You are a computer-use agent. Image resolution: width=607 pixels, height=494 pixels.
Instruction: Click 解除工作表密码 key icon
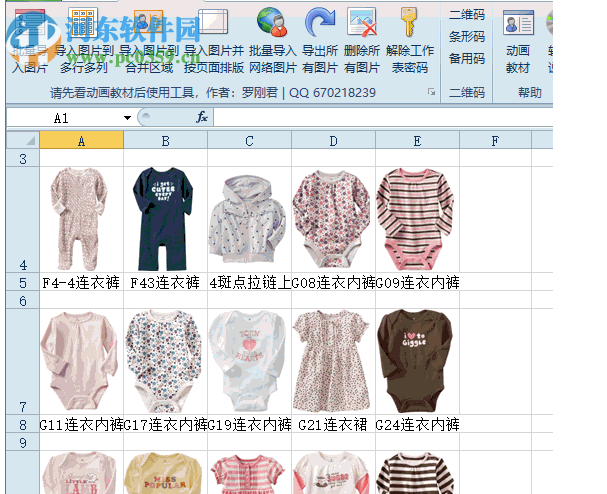click(x=409, y=22)
